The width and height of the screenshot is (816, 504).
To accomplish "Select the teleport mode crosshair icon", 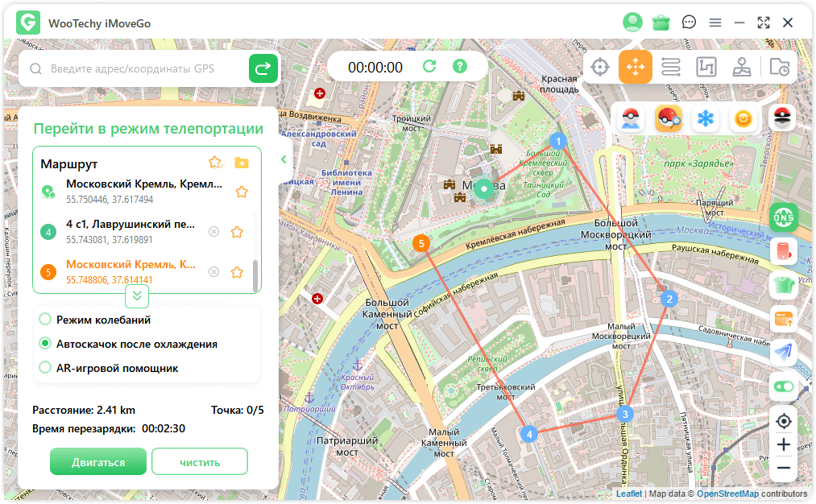I will point(600,67).
